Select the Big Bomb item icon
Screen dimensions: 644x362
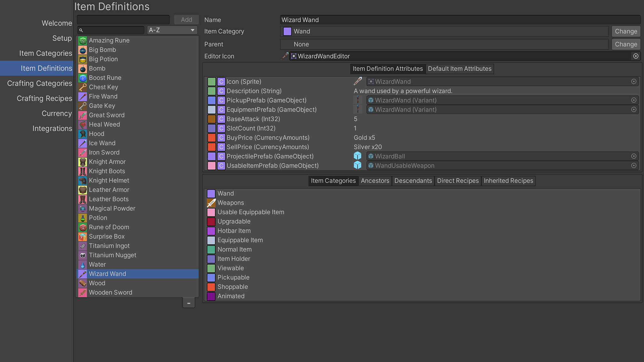pyautogui.click(x=82, y=50)
